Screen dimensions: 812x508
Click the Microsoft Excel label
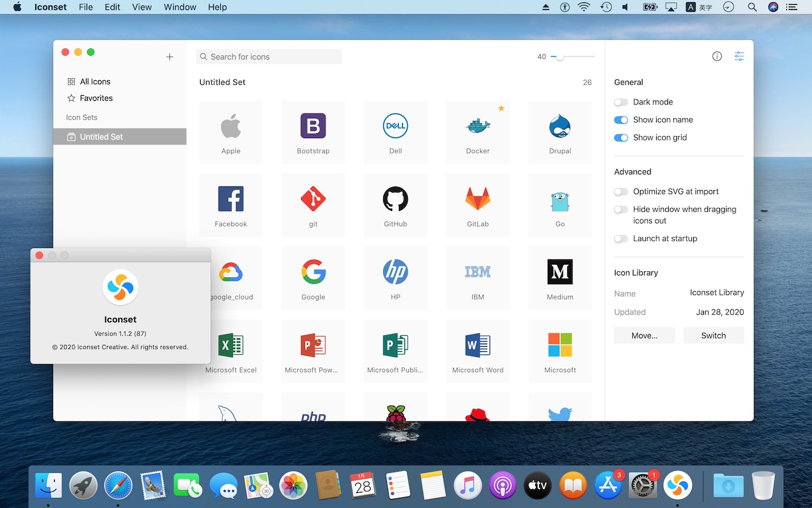[x=231, y=370]
